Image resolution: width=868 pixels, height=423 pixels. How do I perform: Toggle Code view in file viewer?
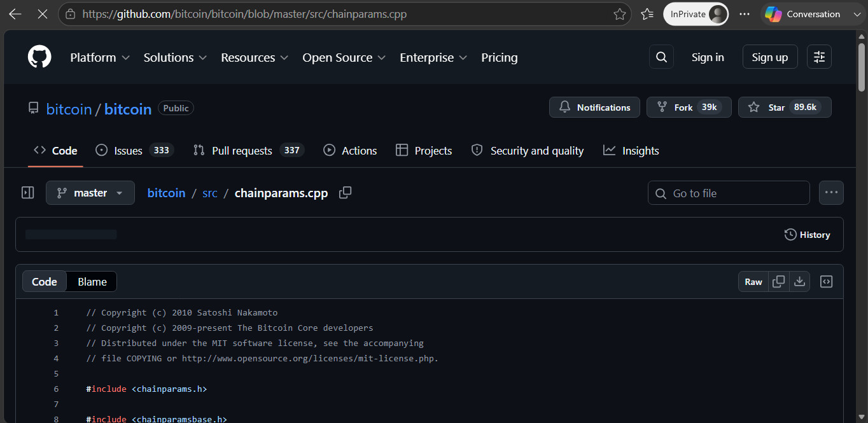coord(45,282)
